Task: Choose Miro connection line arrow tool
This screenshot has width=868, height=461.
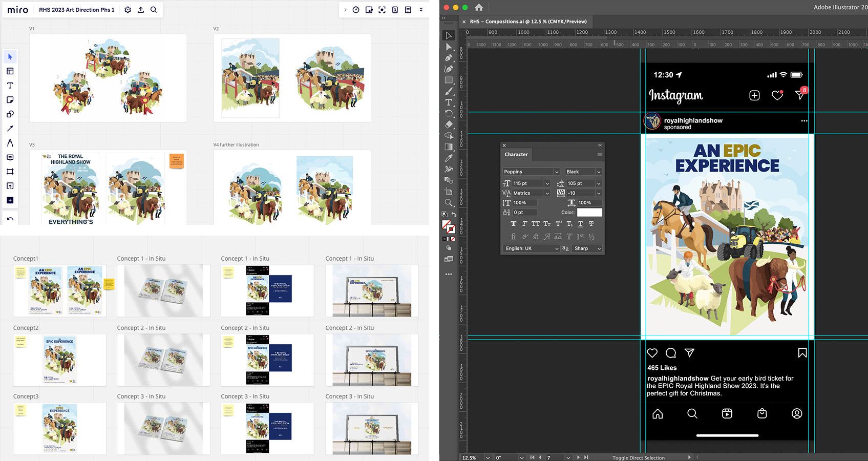Action: point(10,129)
